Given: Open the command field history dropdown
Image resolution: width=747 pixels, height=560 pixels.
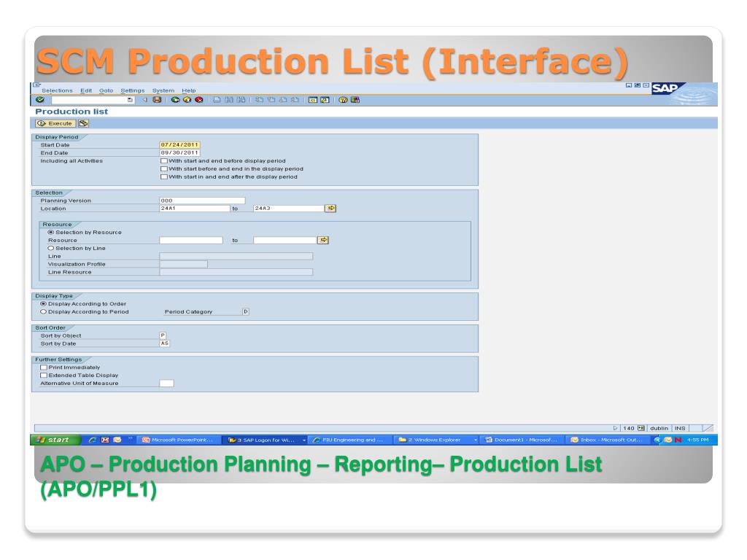Looking at the screenshot, I should click(x=130, y=100).
